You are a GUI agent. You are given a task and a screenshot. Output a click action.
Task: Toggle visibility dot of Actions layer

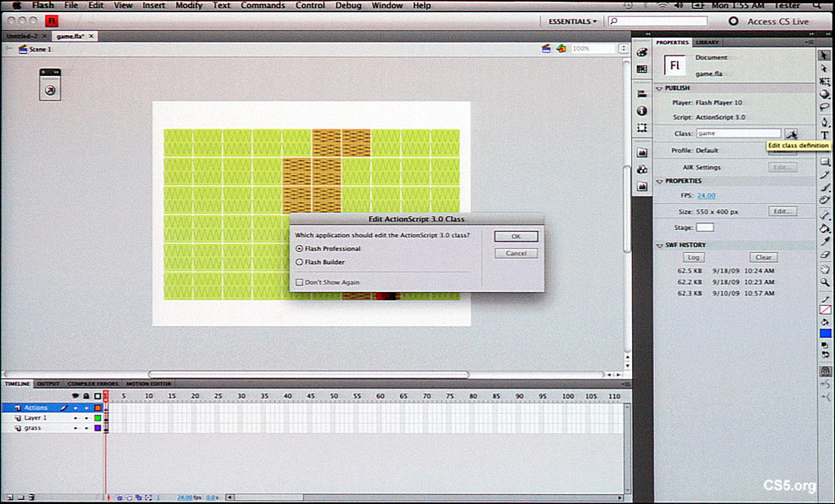point(75,408)
